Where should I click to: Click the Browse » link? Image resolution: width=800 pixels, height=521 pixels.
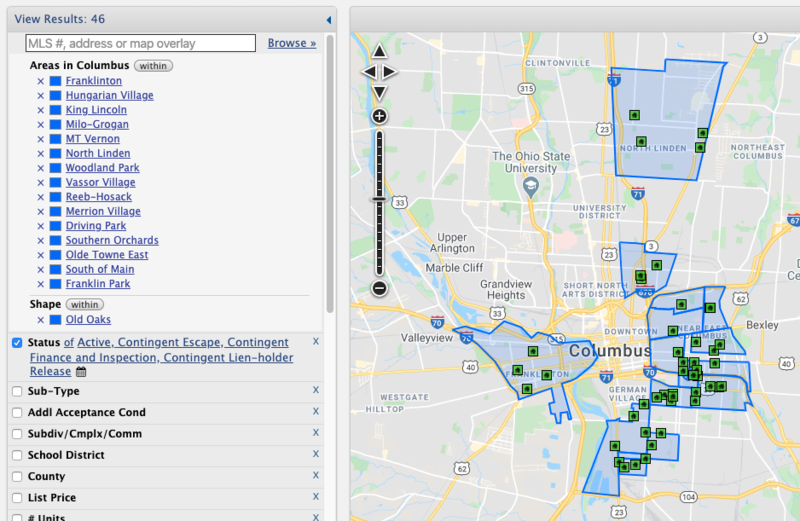(x=291, y=44)
